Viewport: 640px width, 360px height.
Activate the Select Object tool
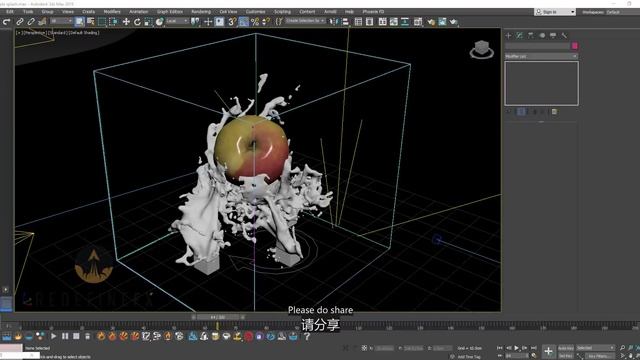80,22
